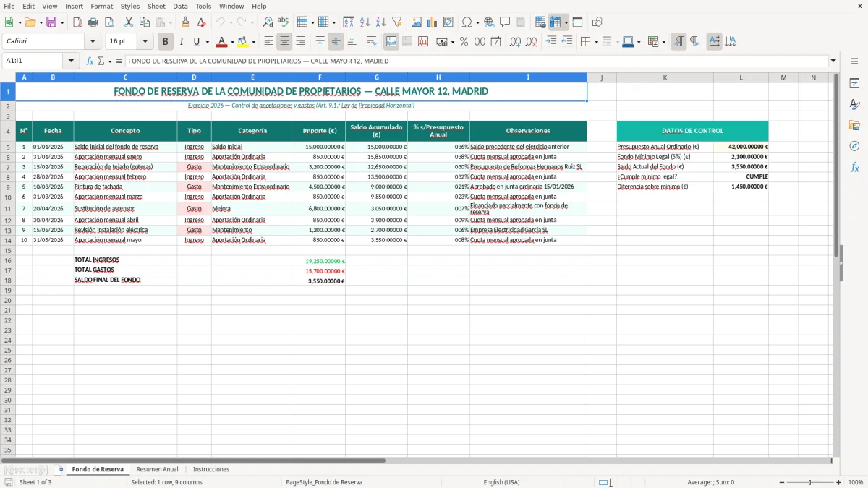Click the Add new sheet button
Image resolution: width=868 pixels, height=488 pixels.
click(61, 469)
